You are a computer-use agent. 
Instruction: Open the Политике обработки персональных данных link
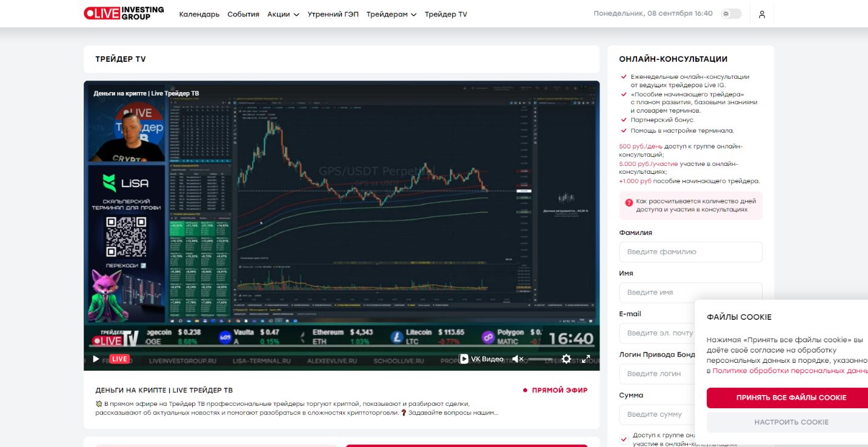pos(790,370)
